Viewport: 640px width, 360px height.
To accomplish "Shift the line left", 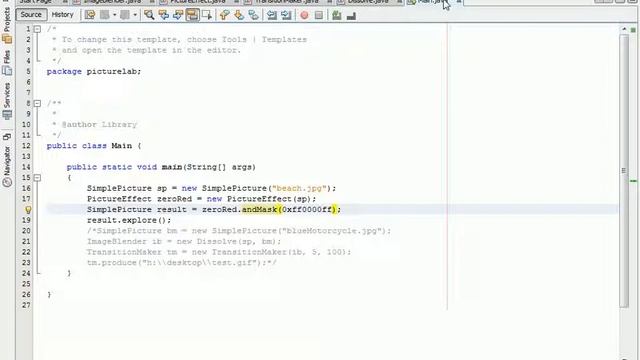I will coord(271,15).
